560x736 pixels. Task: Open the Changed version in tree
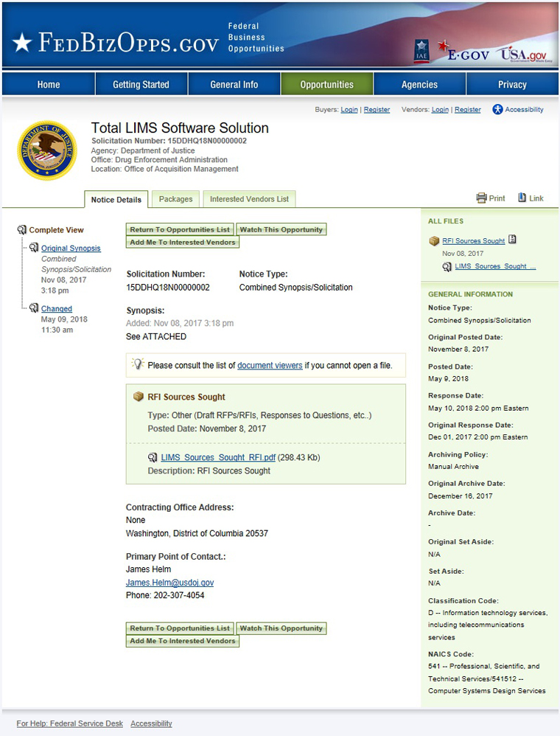pos(57,309)
